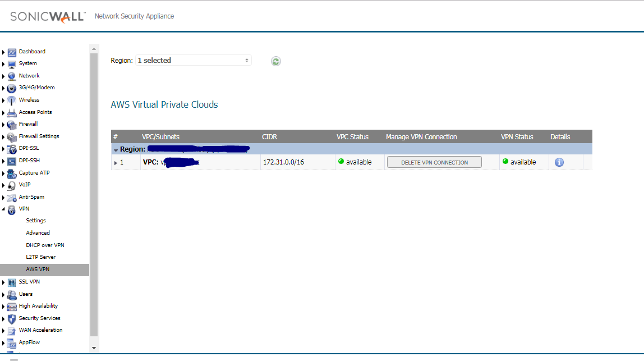Collapse the VPN menu tree arrow
The width and height of the screenshot is (644, 361).
click(3, 209)
